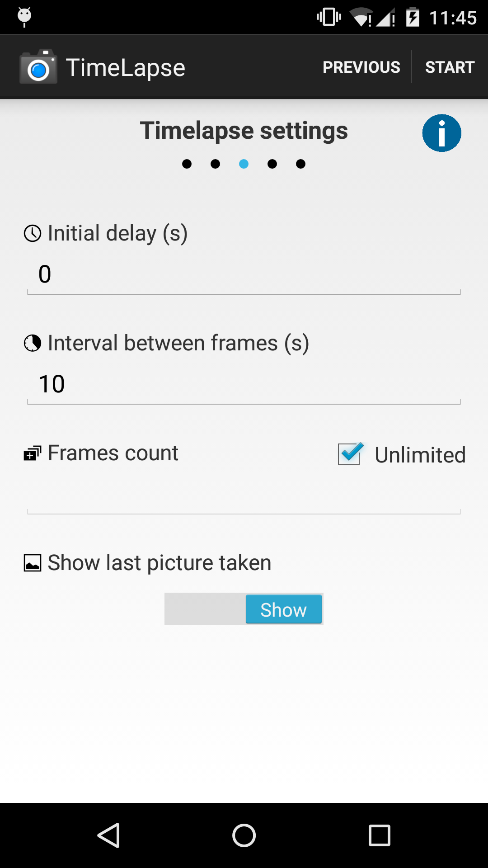
Task: Tap the Android home circle icon
Action: pos(244,835)
